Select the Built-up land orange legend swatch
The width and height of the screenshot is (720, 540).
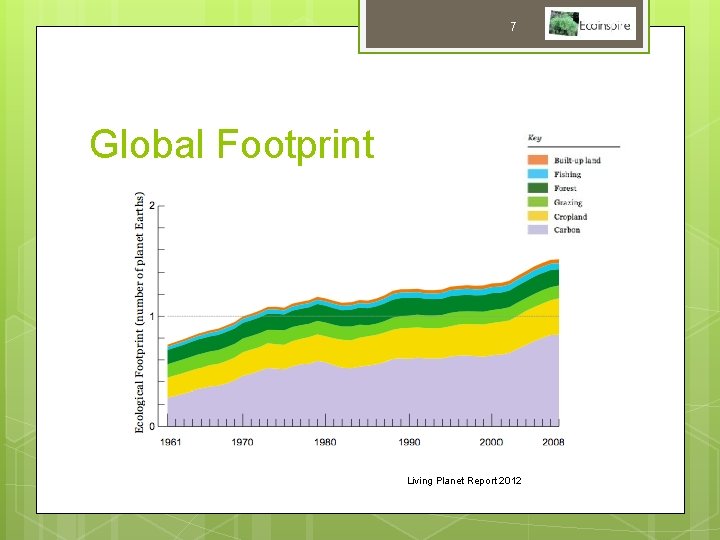(538, 160)
